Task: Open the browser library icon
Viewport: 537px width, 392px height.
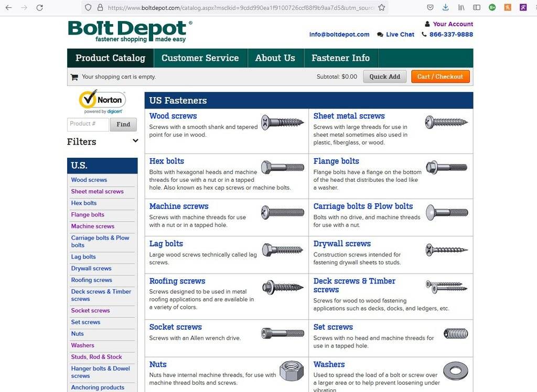Action: 461,7
